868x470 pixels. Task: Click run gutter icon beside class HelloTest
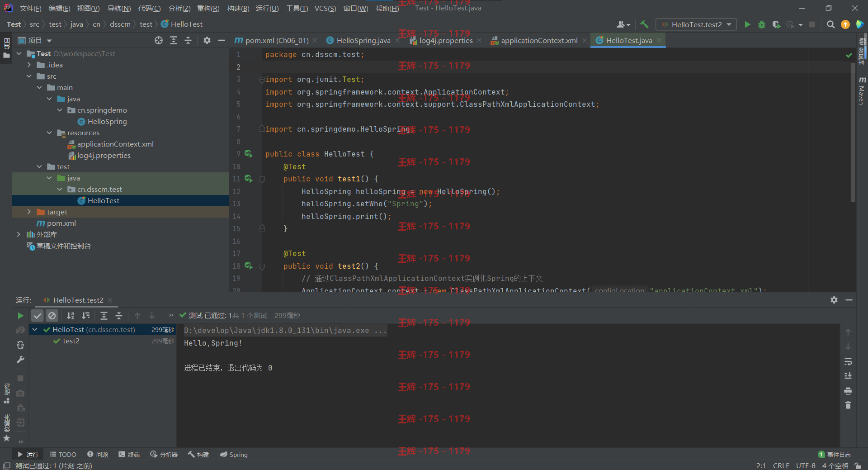click(248, 154)
